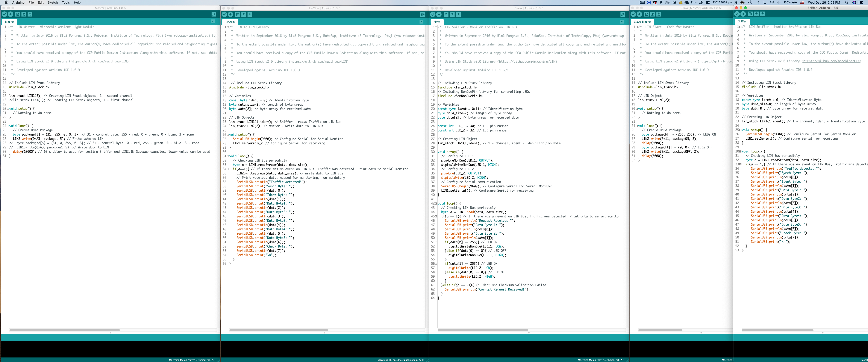868x362 pixels.
Task: Open Spotlight search in menu bar
Action: pos(847,2)
